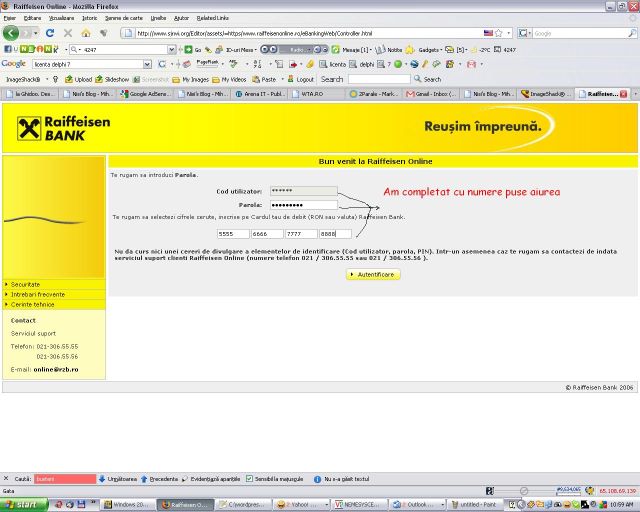Open the Windows Start button
This screenshot has width=640, height=512.
tap(24, 505)
